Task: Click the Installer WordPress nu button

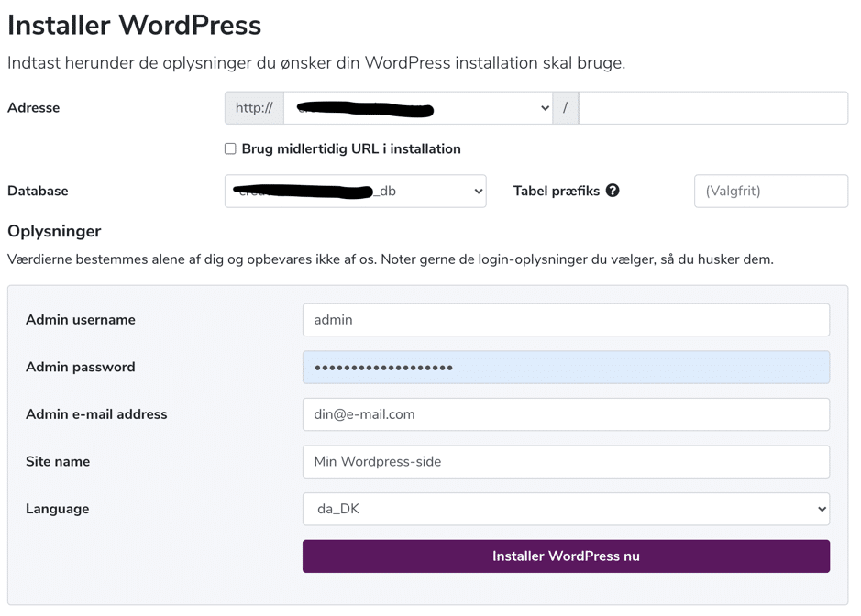Action: [566, 556]
